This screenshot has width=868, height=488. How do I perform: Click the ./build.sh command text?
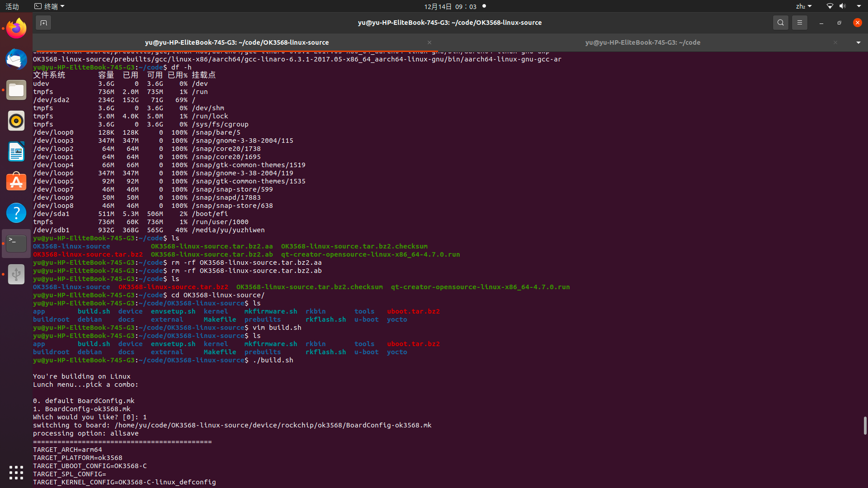pyautogui.click(x=273, y=360)
